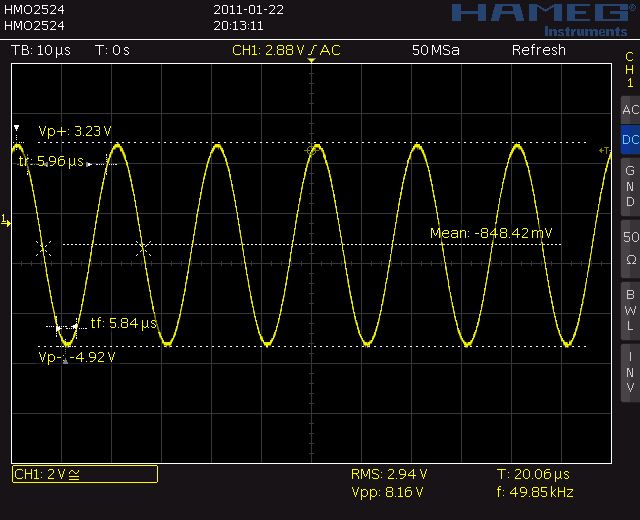Click the Vp+: 3.23 V measurement
640x520 pixels.
pyautogui.click(x=75, y=131)
